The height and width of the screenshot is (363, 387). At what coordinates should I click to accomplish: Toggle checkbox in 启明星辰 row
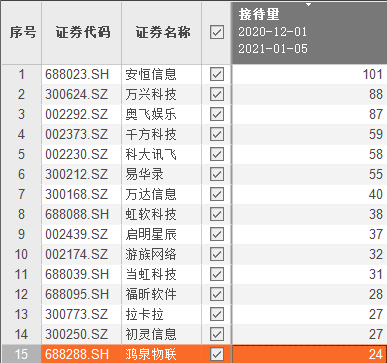pos(217,234)
